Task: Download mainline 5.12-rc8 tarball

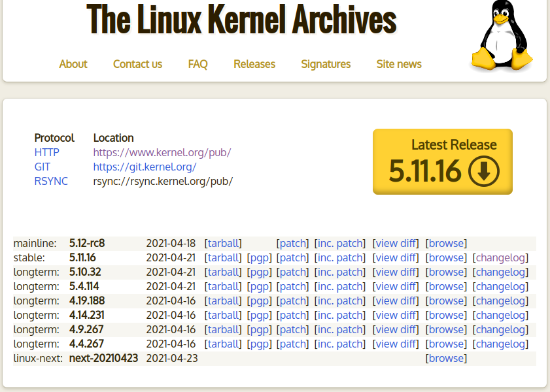Action: point(223,243)
